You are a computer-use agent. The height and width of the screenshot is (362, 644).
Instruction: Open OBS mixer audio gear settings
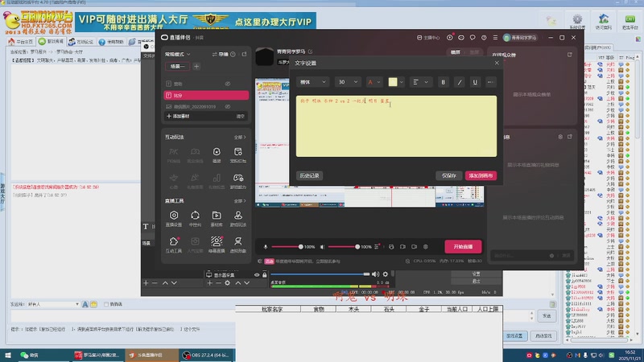point(386,274)
